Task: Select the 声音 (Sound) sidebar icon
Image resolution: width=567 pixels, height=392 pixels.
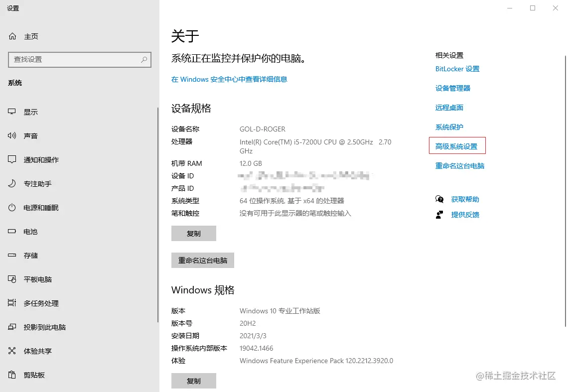Action: pyautogui.click(x=11, y=135)
